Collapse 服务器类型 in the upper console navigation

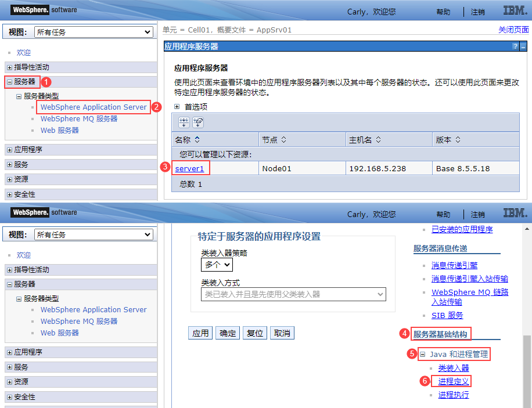coord(19,96)
